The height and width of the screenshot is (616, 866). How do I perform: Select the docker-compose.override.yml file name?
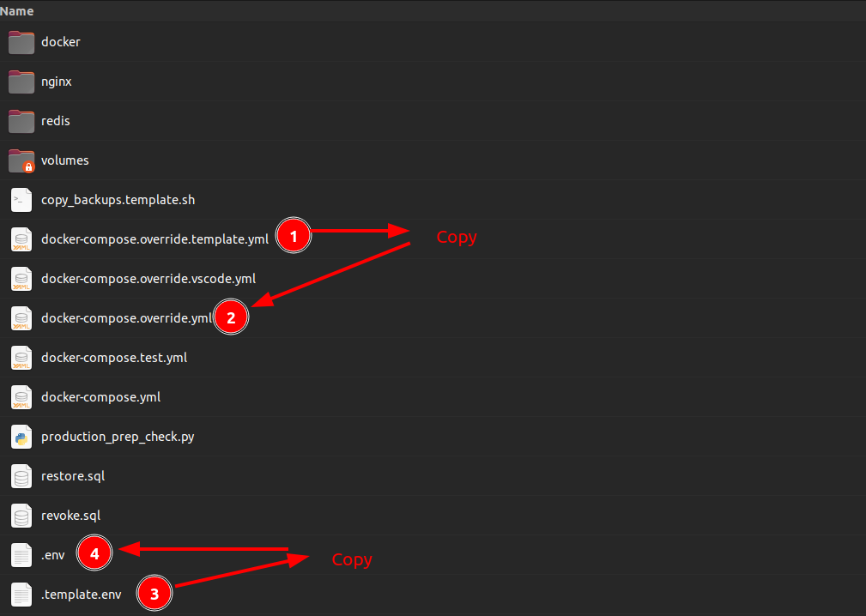pyautogui.click(x=126, y=318)
